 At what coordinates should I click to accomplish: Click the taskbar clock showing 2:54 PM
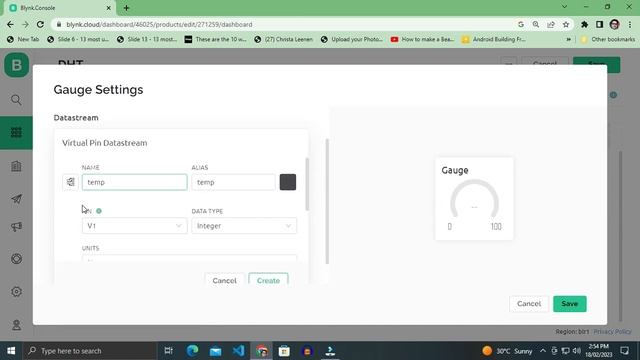[598, 351]
